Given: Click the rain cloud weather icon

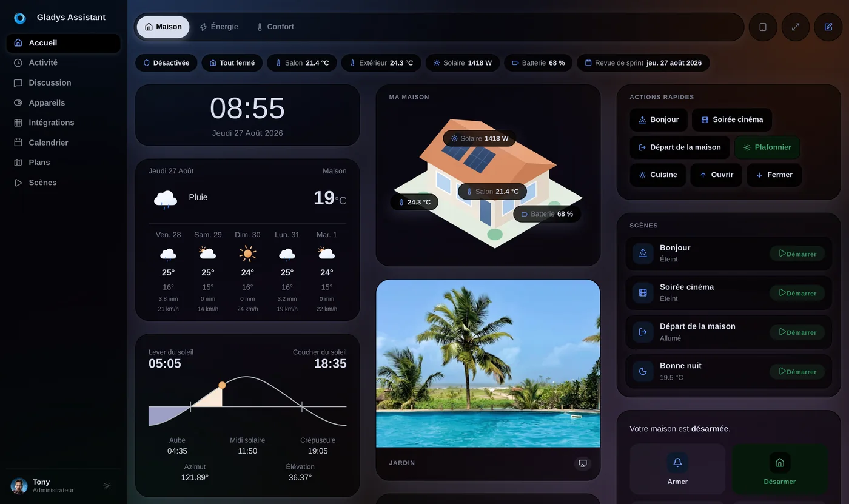Looking at the screenshot, I should 166,199.
